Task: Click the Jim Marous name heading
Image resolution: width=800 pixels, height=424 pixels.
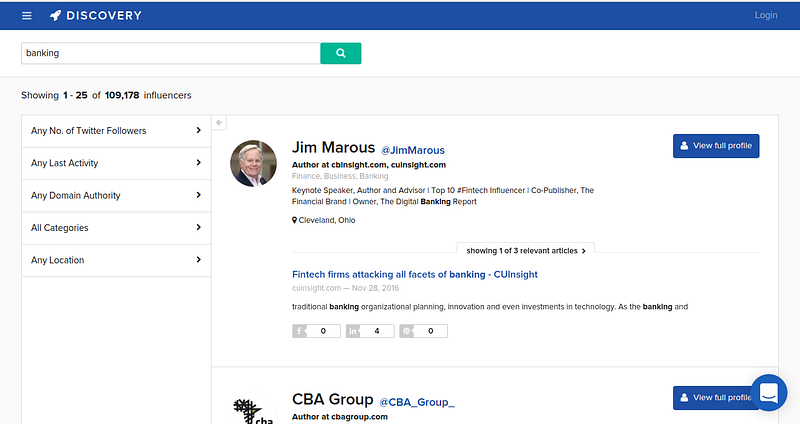Action: [333, 147]
